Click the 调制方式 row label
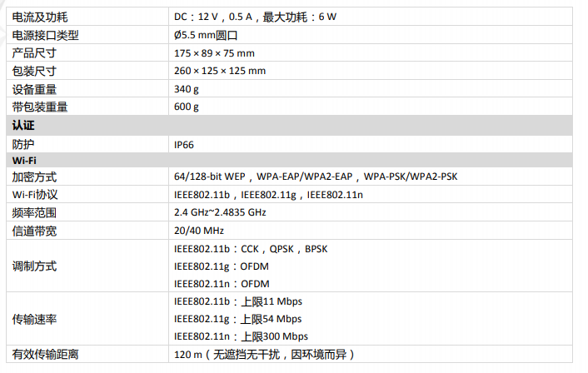 point(34,266)
